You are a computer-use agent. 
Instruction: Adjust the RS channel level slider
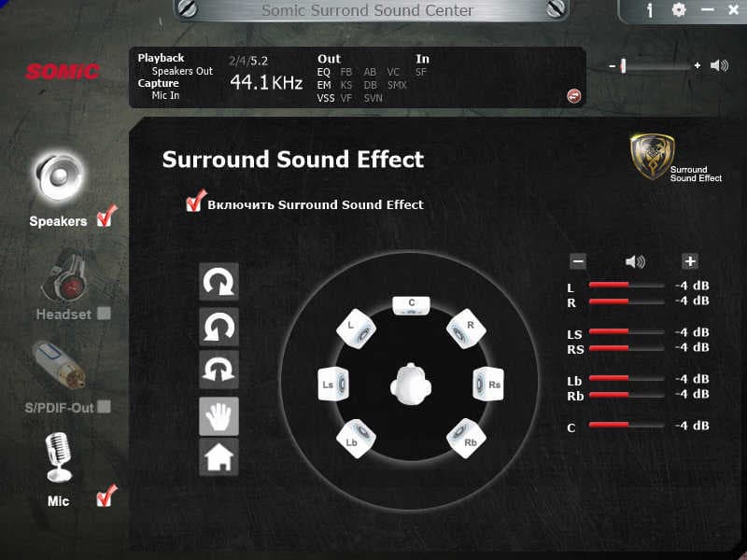[627, 348]
